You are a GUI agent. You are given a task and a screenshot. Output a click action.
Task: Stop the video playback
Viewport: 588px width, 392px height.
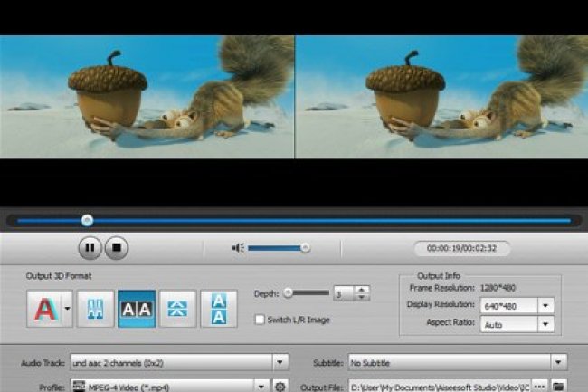click(117, 248)
